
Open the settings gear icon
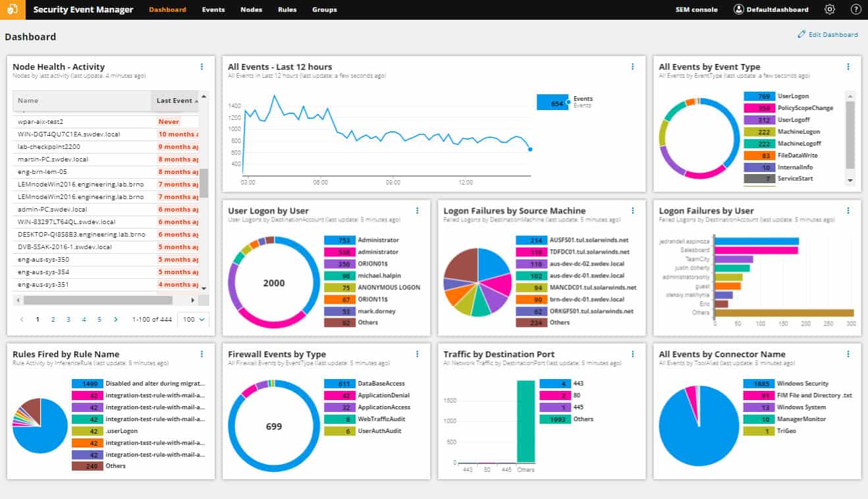point(829,10)
